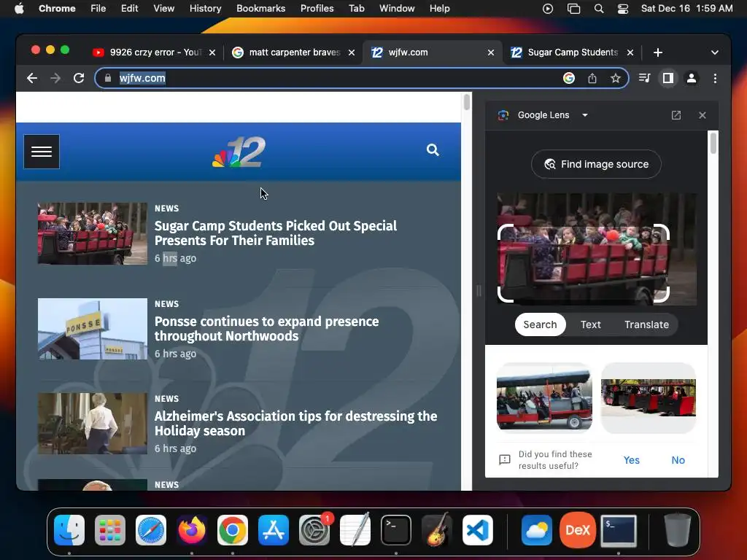The height and width of the screenshot is (560, 747).
Task: Click the WJFW 12 NBC logo
Action: 239,152
